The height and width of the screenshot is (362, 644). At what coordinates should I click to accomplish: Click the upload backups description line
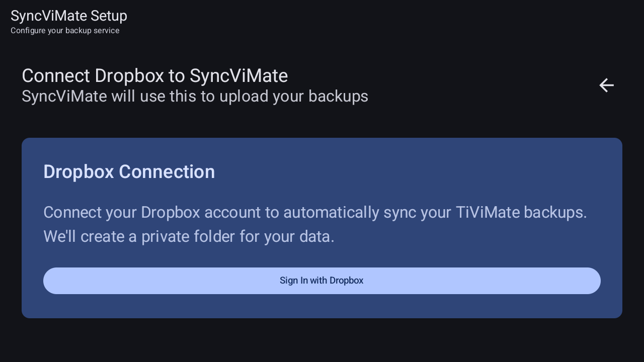click(x=195, y=96)
